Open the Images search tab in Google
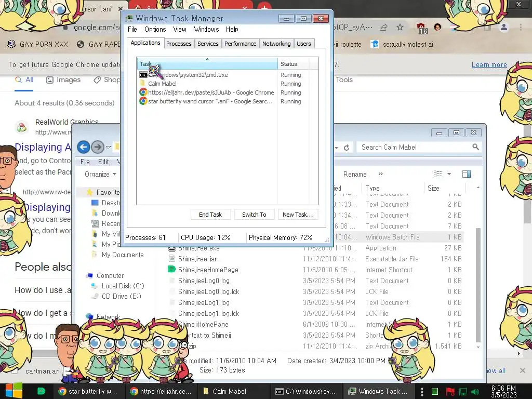Image resolution: width=532 pixels, height=399 pixels. tap(63, 80)
